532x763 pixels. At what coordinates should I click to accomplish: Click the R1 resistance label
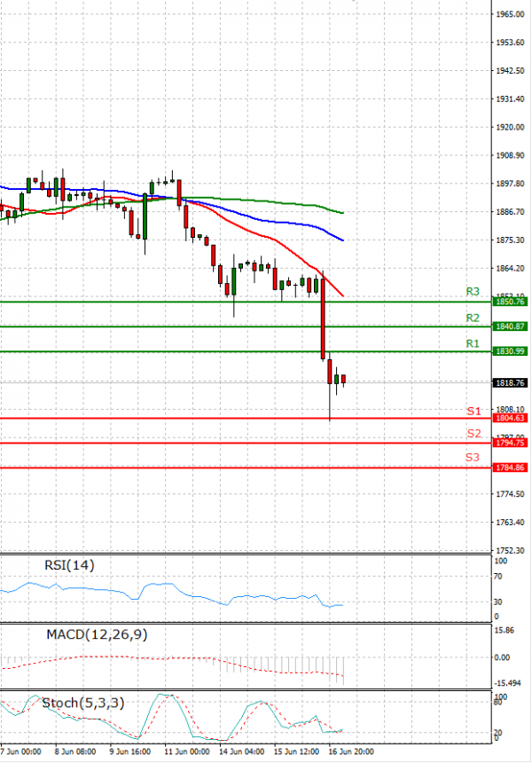473,343
